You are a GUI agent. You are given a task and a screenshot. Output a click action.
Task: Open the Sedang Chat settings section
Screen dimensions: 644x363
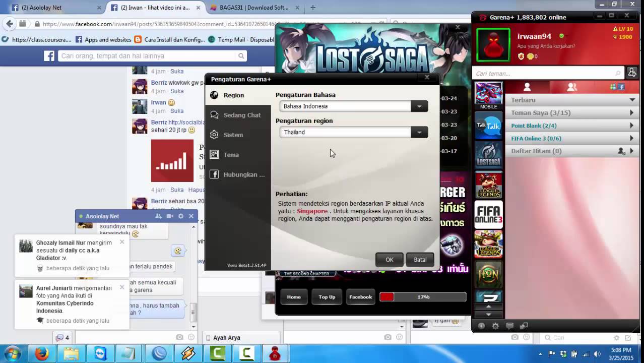pos(238,115)
